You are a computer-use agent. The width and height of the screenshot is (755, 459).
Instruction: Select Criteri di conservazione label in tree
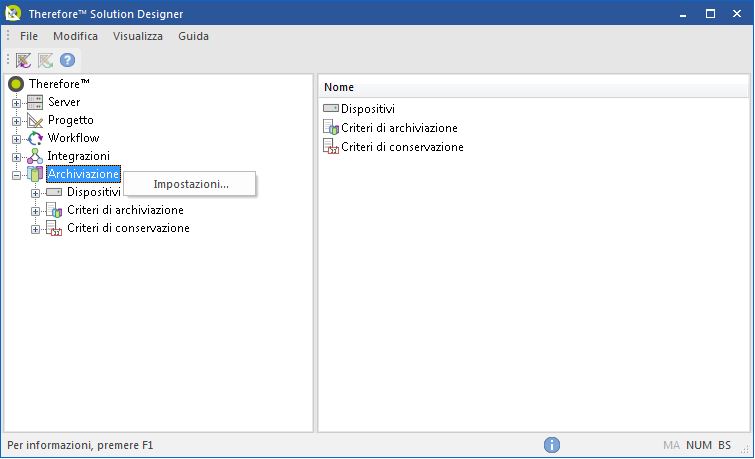point(128,228)
